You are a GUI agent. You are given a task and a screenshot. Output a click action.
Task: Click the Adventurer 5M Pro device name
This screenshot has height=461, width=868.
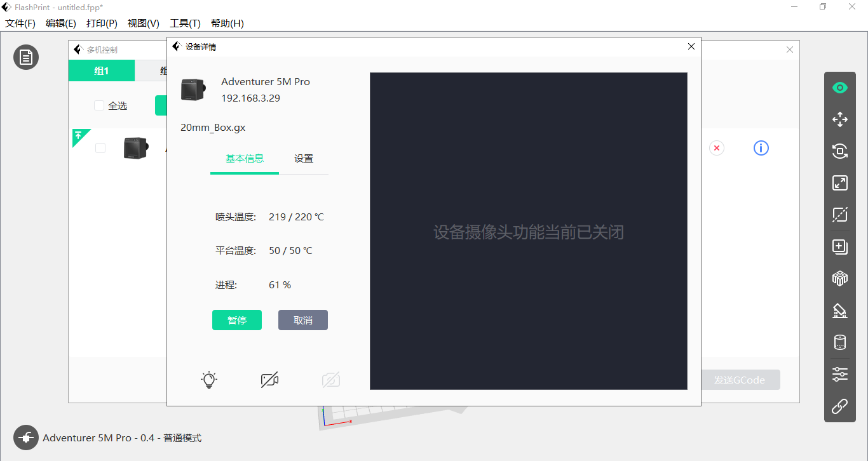tap(266, 82)
